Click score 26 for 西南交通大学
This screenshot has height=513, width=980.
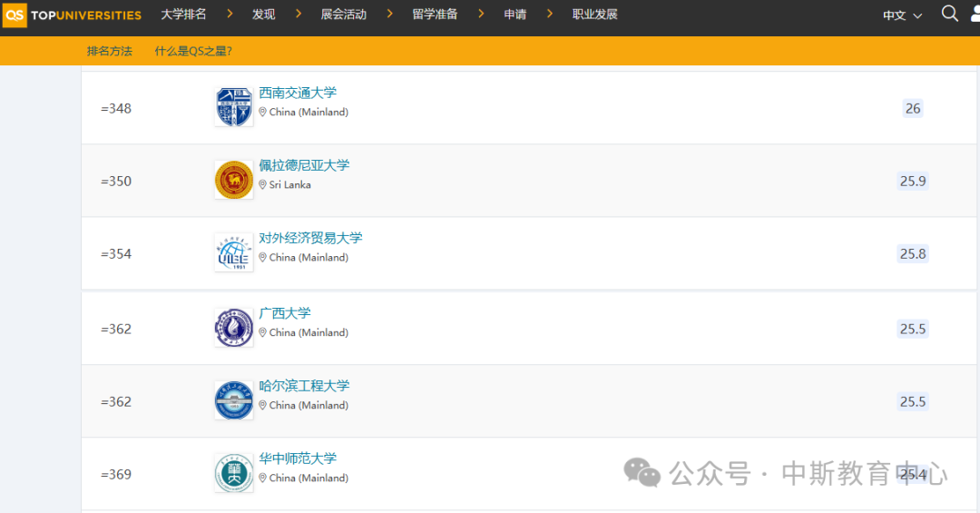913,108
